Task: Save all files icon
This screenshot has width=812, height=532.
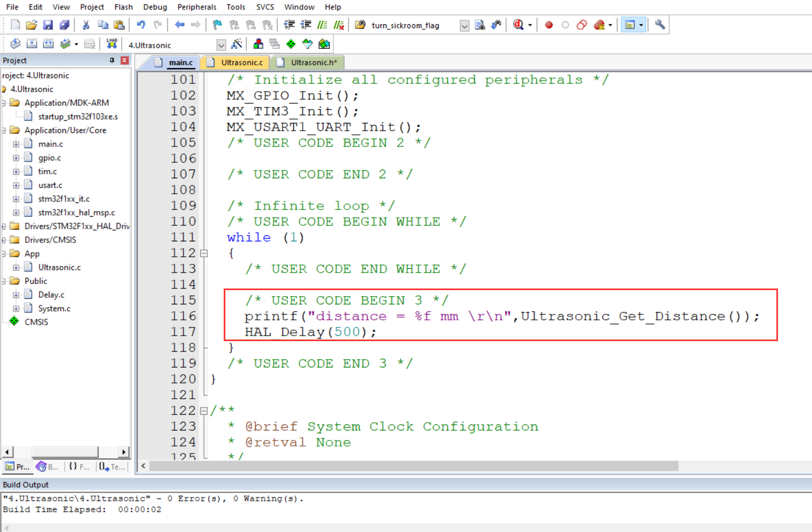Action: point(65,25)
